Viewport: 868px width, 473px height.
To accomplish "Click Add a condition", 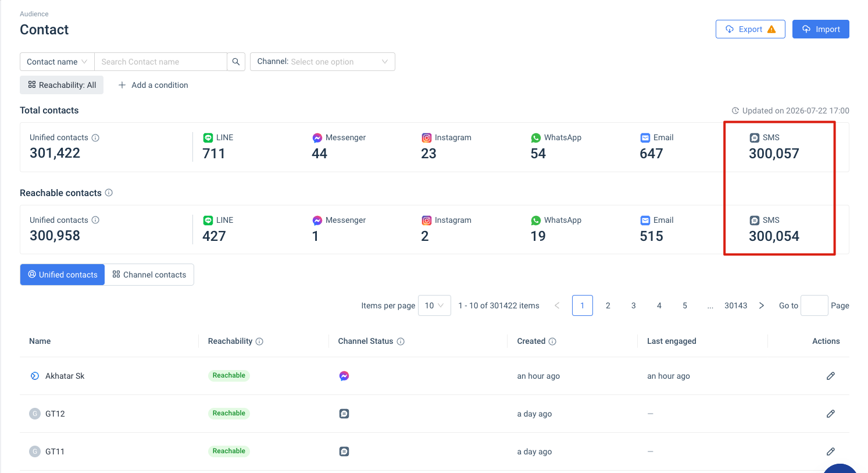I will click(153, 85).
